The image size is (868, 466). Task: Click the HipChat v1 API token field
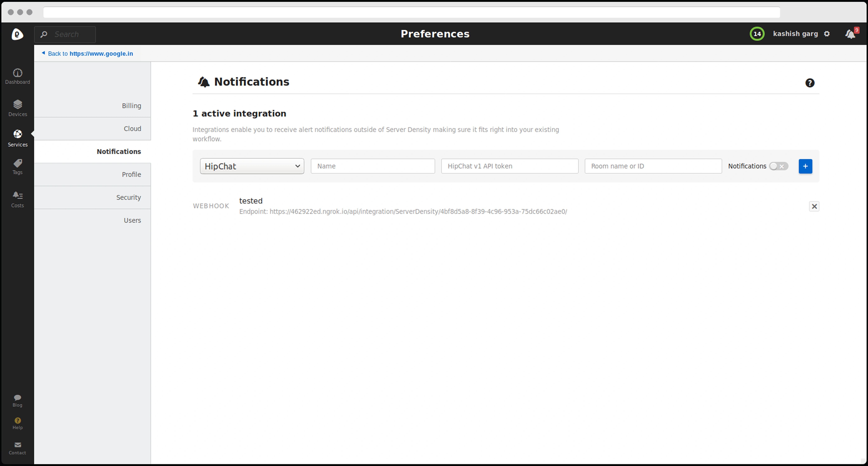[509, 166]
